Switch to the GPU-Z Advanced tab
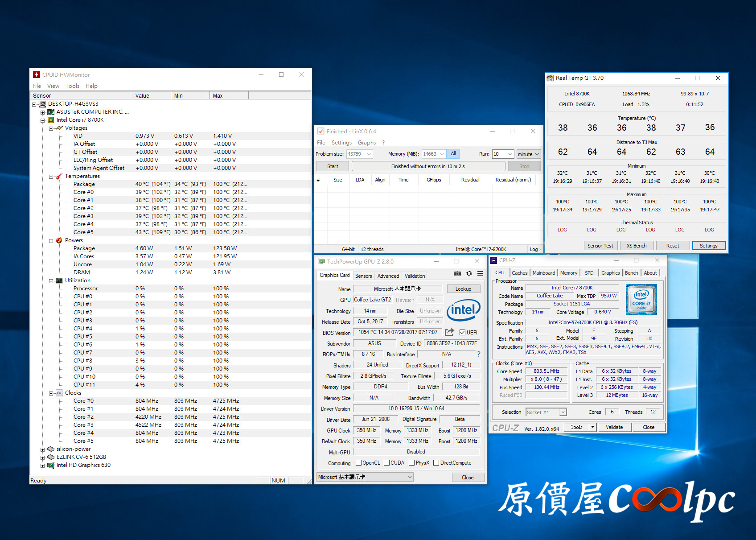This screenshot has width=756, height=540. 388,276
